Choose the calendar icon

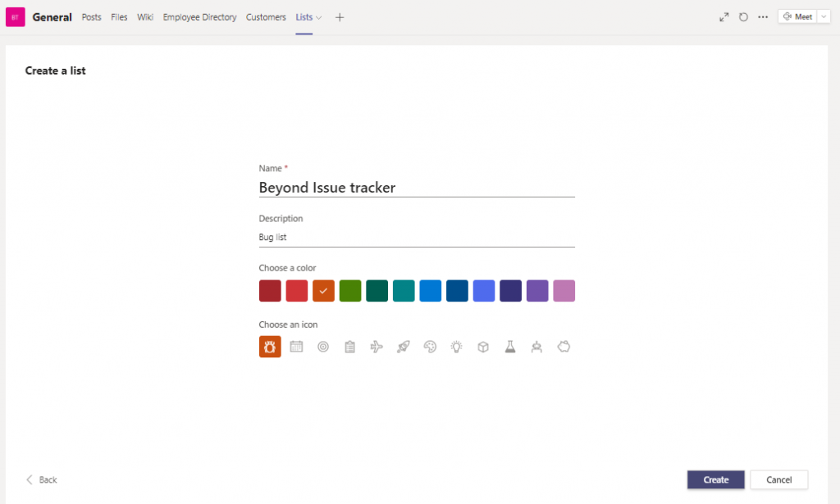click(x=297, y=347)
